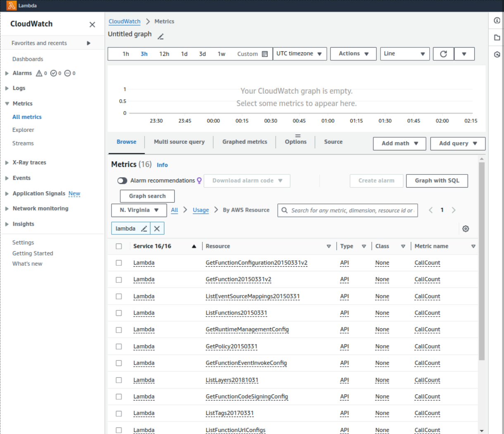This screenshot has width=504, height=434.
Task: Open the custom time range calendar icon
Action: [x=265, y=54]
